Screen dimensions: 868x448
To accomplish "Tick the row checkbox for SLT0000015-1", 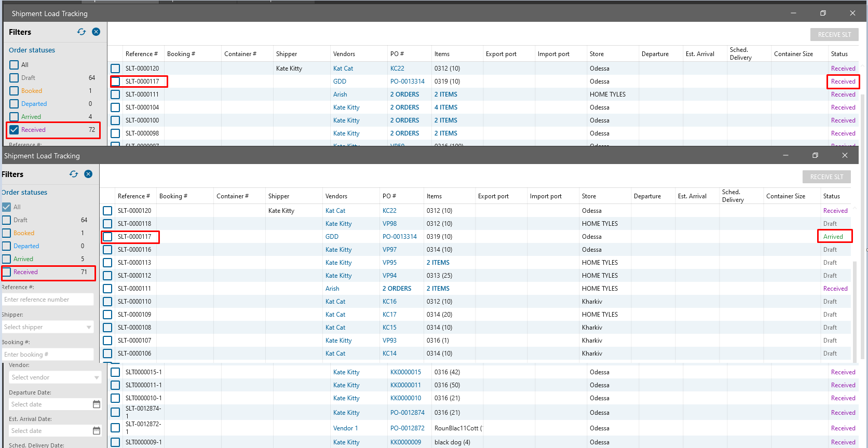I will click(115, 372).
